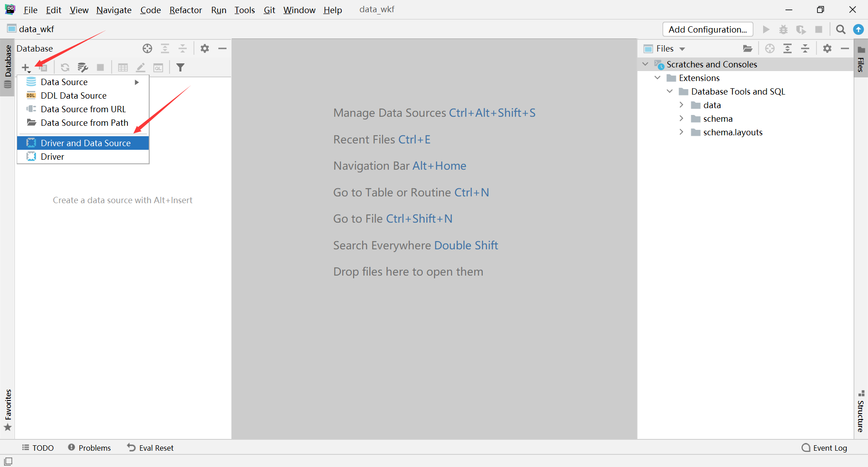Toggle the Favorites side tab
Screen dimensions: 868x467
pos(8,410)
